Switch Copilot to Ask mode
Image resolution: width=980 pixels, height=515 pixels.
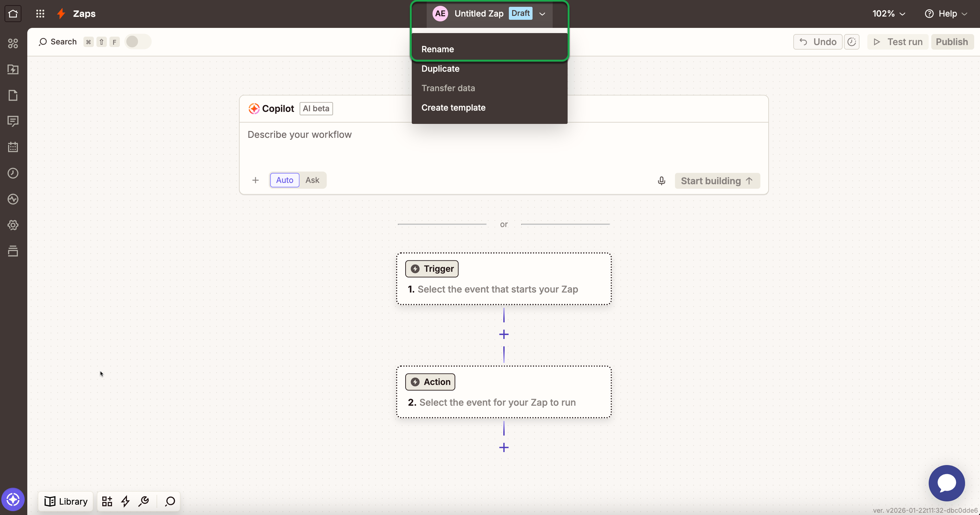click(x=312, y=180)
